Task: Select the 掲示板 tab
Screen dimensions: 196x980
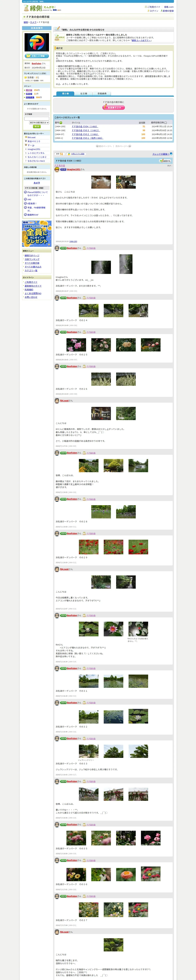Action: tap(65, 94)
